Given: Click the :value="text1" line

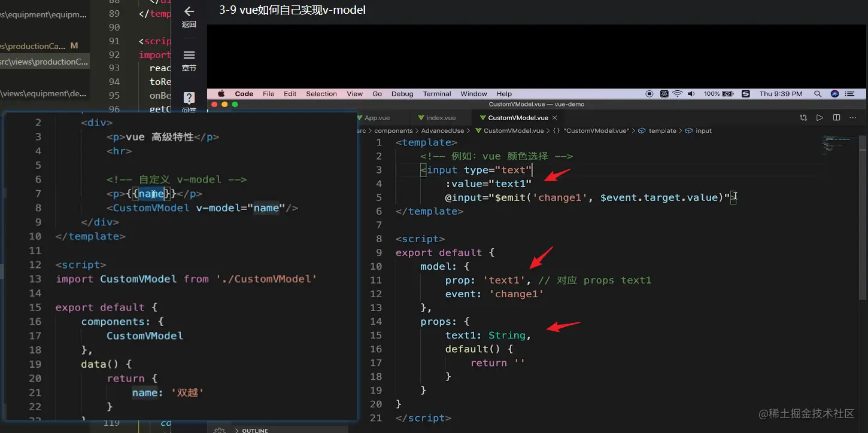Looking at the screenshot, I should (488, 184).
